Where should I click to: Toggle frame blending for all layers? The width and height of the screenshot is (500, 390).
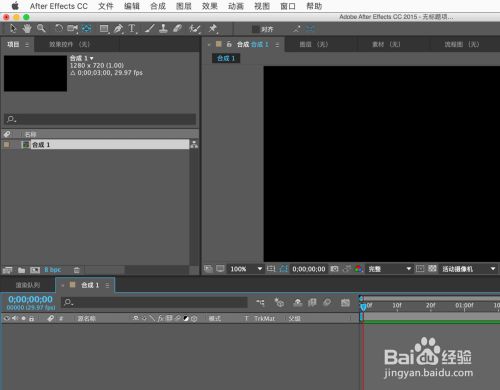(x=312, y=302)
